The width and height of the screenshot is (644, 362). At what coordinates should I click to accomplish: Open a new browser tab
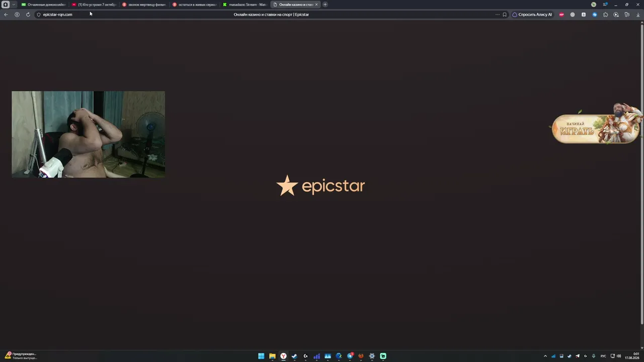tap(325, 5)
